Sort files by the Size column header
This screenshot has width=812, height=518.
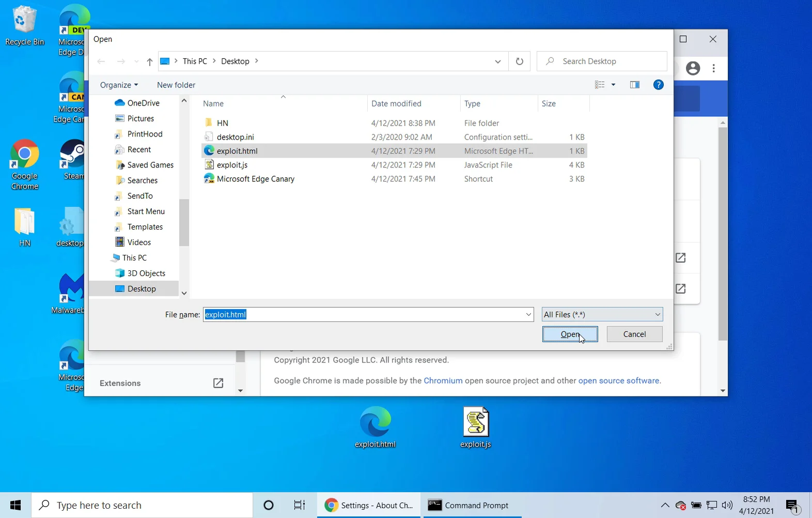coord(563,103)
